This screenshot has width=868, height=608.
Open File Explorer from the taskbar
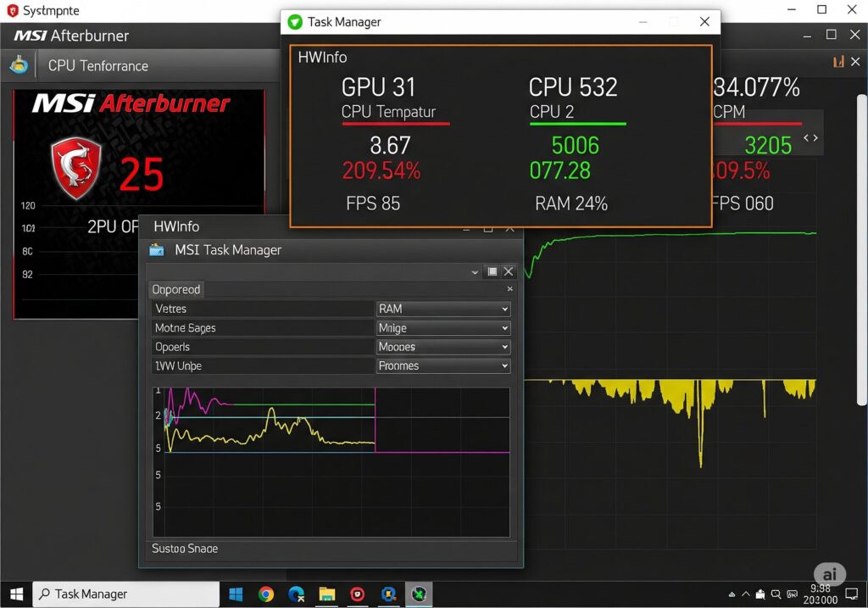(327, 594)
